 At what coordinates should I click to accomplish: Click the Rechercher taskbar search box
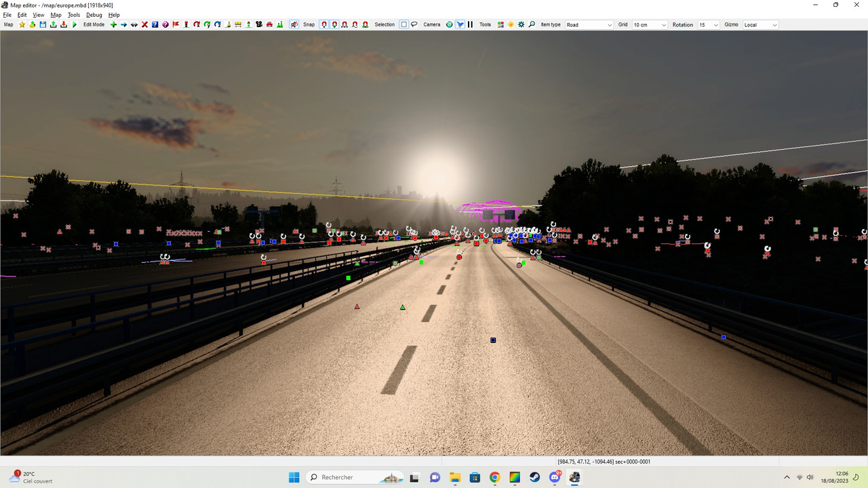point(354,477)
